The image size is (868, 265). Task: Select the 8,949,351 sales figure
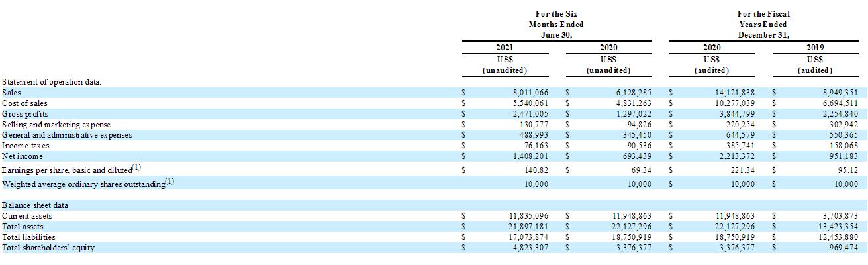(840, 93)
